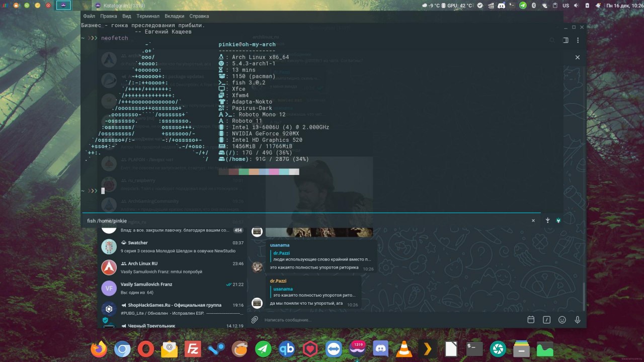644x362 pixels.
Task: Launch qBittorrent from the dock
Action: pyautogui.click(x=287, y=348)
